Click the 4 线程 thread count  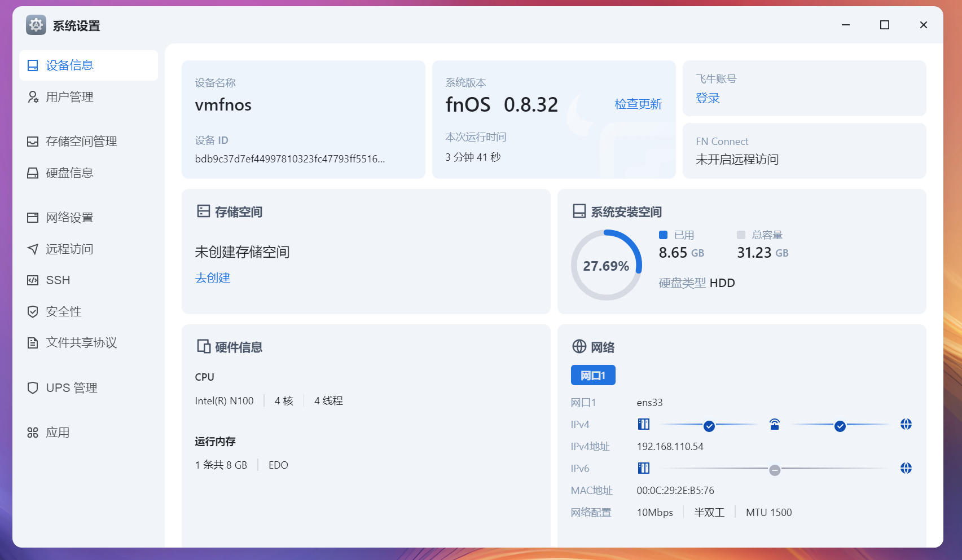328,401
